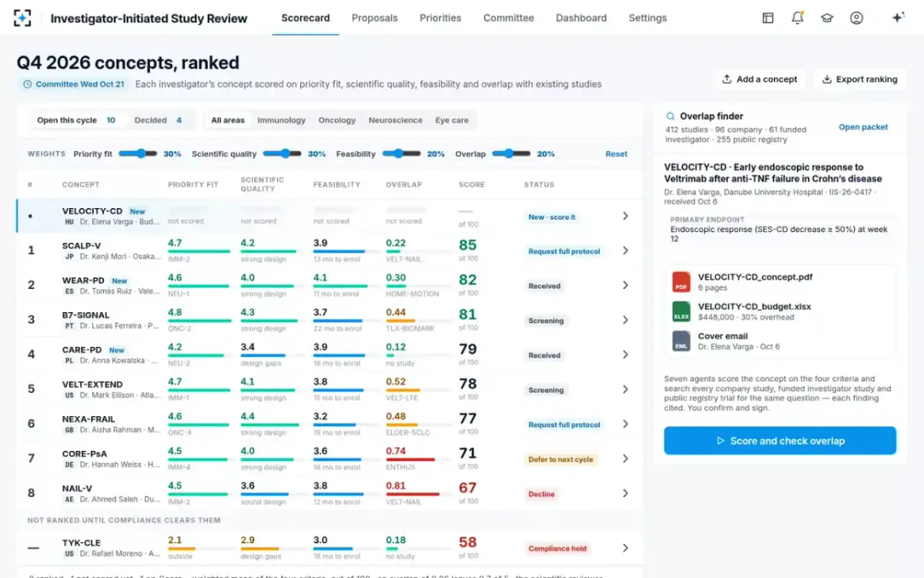Click the PRIORITY FIT column header

click(x=193, y=185)
